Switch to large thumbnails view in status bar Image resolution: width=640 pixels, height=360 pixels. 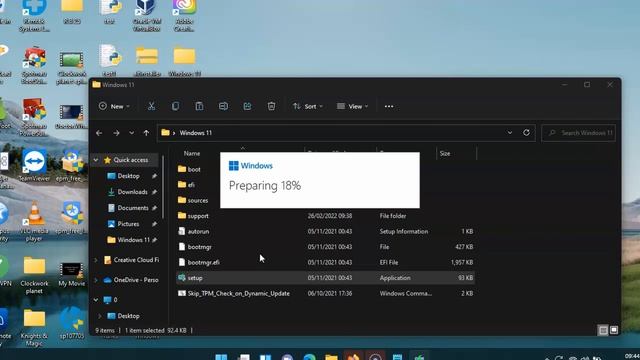point(614,330)
